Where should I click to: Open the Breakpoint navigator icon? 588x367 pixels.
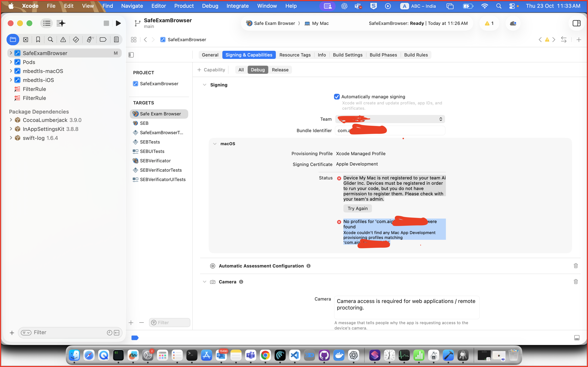[103, 40]
